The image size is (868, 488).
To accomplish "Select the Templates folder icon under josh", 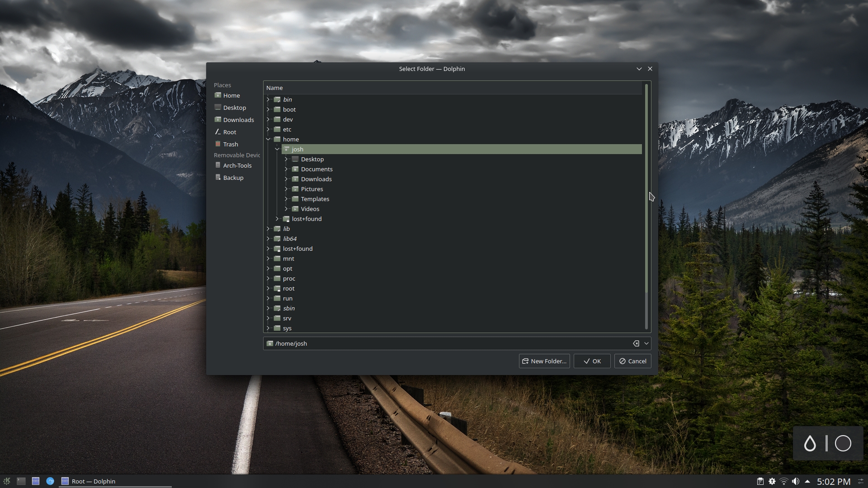I will click(x=295, y=199).
